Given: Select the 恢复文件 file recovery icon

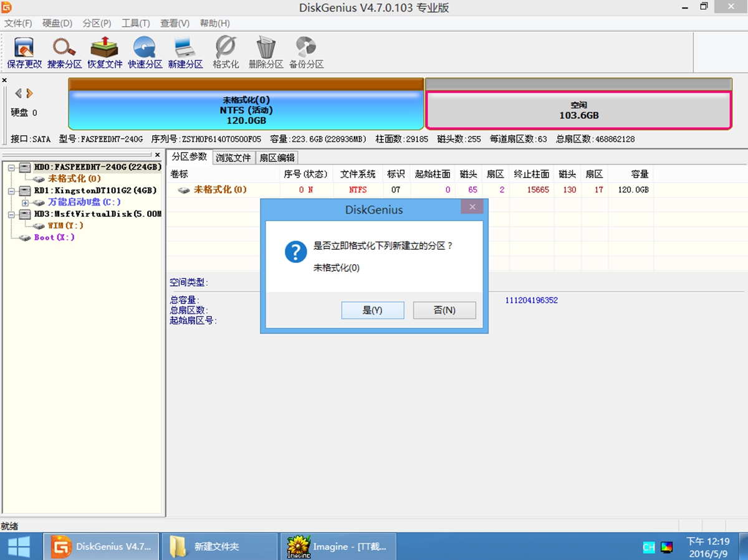Looking at the screenshot, I should [x=103, y=52].
